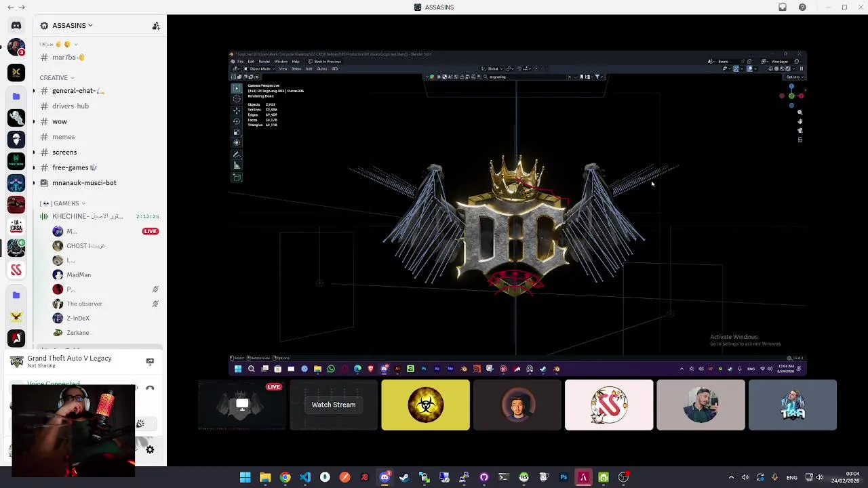
Task: Launch Google Chrome from the taskbar
Action: (285, 477)
